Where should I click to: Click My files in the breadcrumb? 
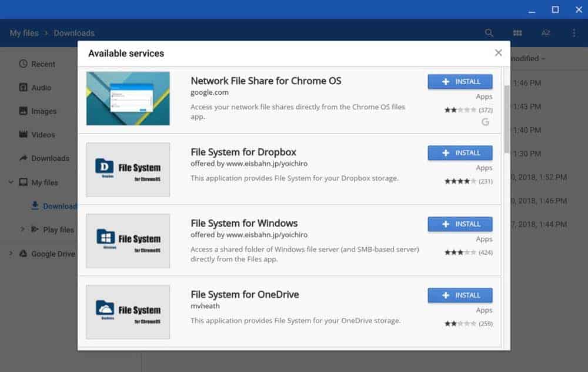pyautogui.click(x=24, y=33)
